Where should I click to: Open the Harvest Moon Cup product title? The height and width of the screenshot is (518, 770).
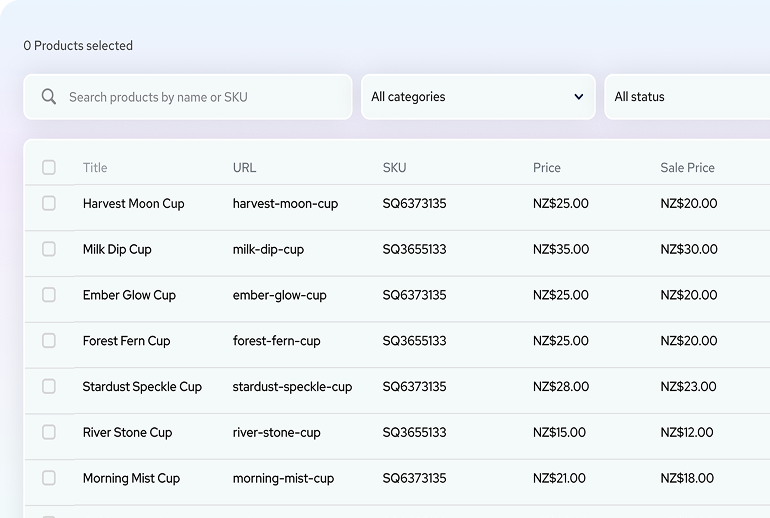[133, 204]
